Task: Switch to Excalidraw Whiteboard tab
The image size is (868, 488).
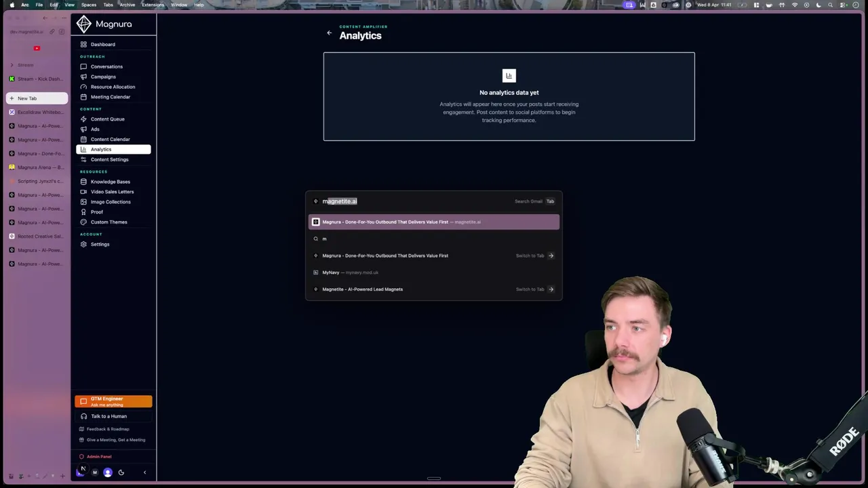Action: (37, 112)
